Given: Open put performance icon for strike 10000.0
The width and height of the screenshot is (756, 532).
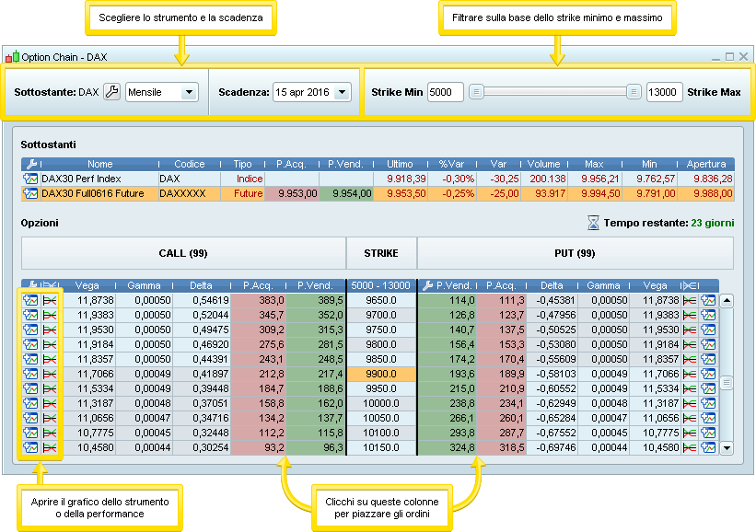Looking at the screenshot, I should click(x=690, y=403).
